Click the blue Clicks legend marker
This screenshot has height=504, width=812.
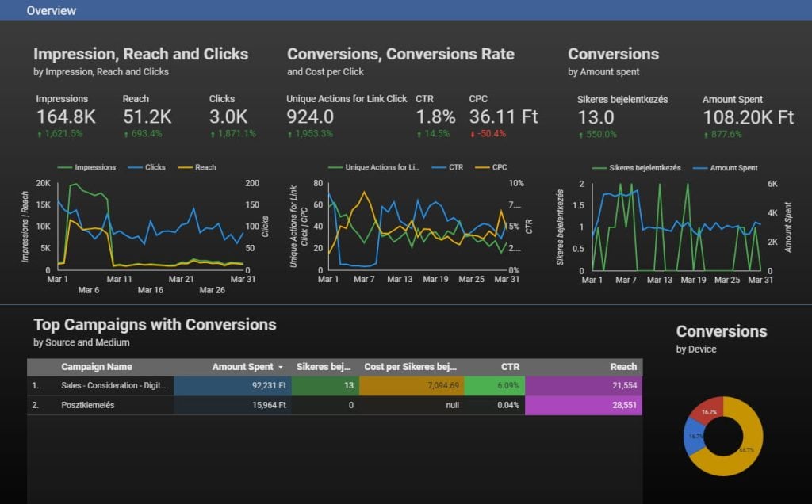[139, 167]
